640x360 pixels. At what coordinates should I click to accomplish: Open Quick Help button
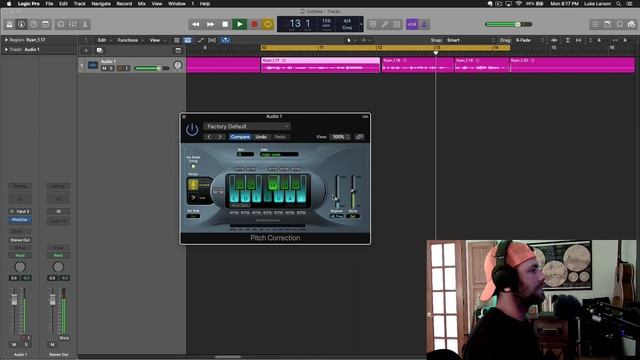[x=33, y=24]
